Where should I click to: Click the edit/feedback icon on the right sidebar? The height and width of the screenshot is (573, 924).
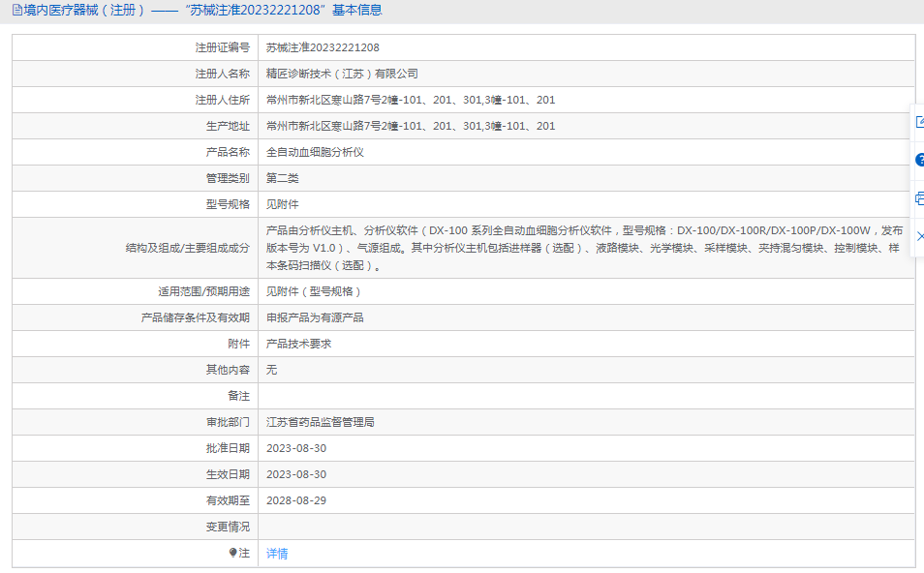(x=919, y=122)
